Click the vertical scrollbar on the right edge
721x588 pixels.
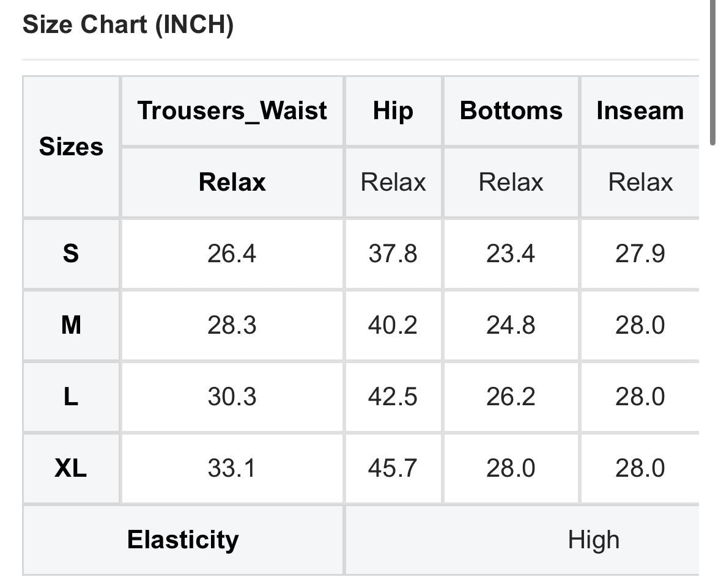click(712, 73)
